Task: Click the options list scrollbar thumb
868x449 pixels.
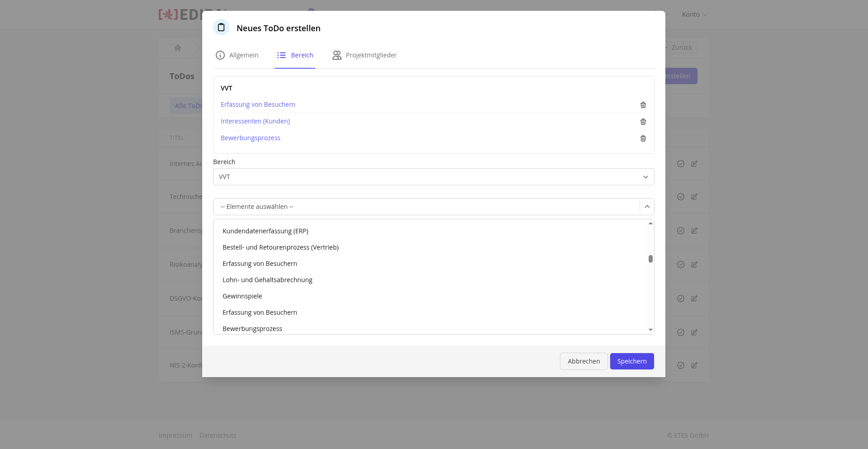Action: [650, 259]
